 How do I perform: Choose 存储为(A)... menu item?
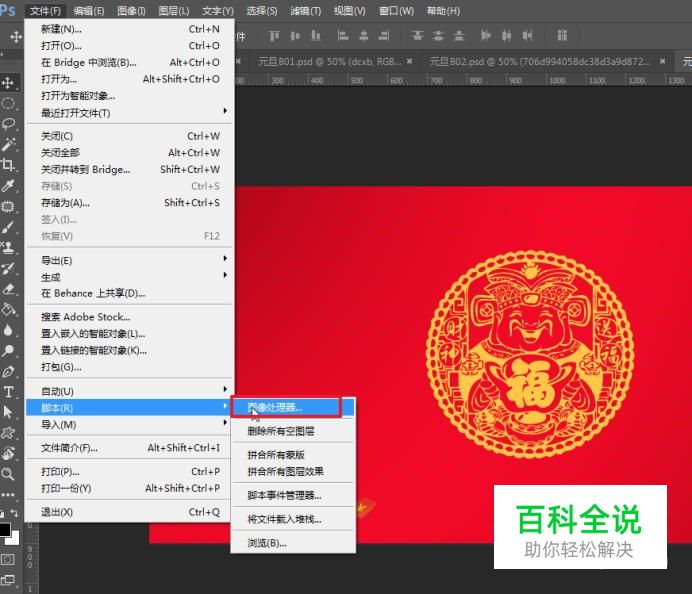129,203
